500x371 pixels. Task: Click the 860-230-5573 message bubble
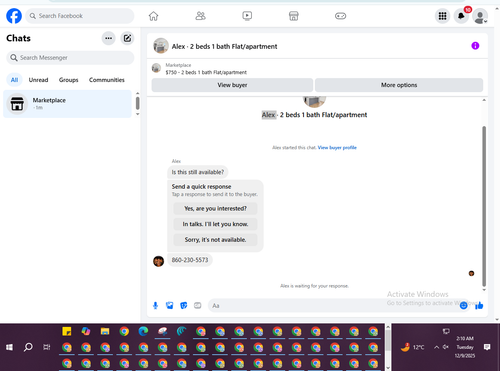point(190,260)
